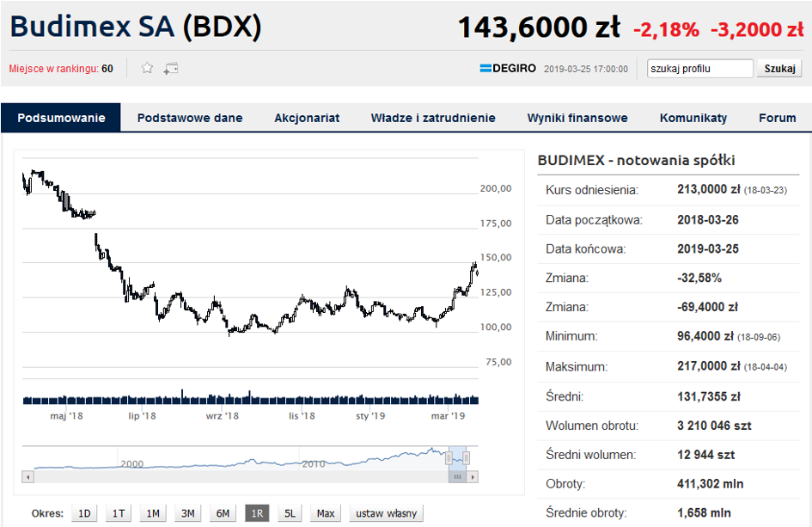
Task: Open the Forum tab
Action: click(x=778, y=118)
